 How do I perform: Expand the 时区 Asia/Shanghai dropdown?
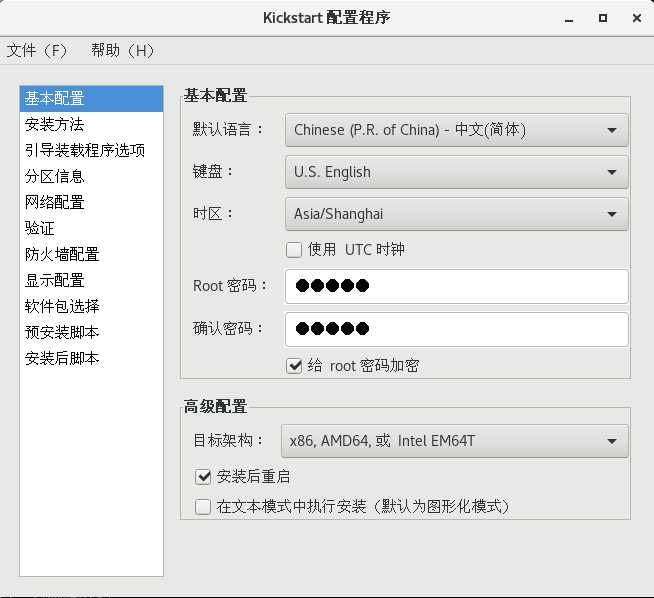[457, 214]
